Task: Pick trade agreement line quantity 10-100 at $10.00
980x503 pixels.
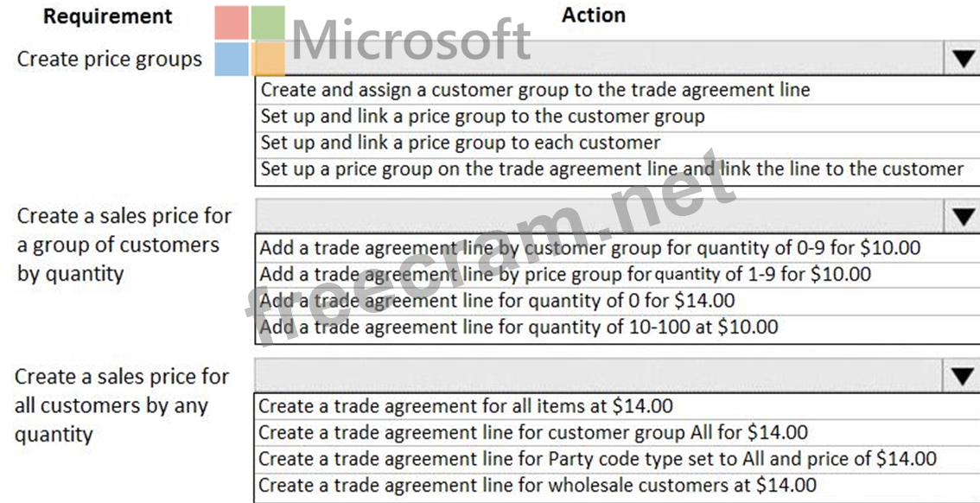Action: pos(519,327)
